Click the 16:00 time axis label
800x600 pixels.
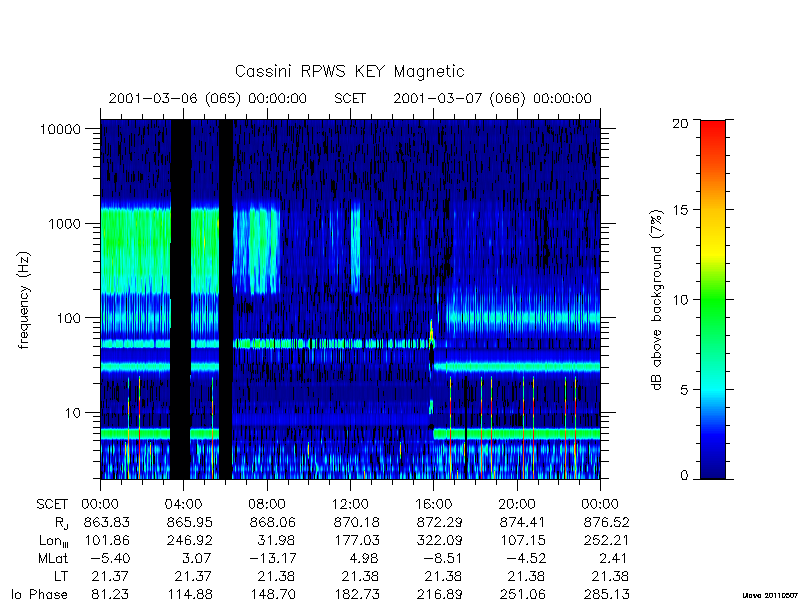[434, 505]
